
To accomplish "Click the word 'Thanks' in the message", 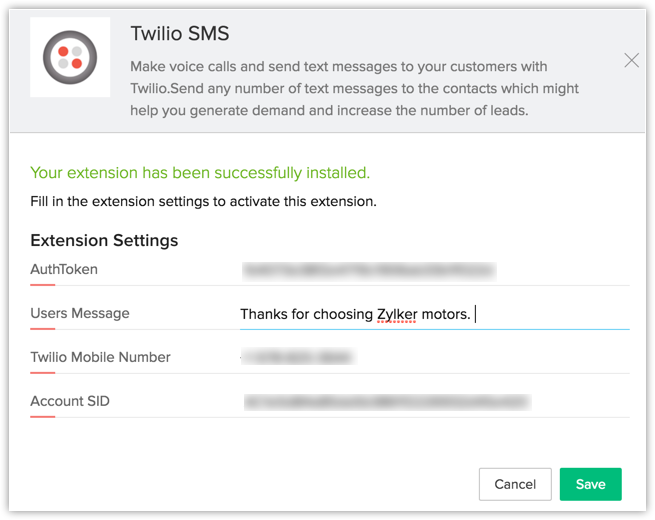I will pos(262,314).
